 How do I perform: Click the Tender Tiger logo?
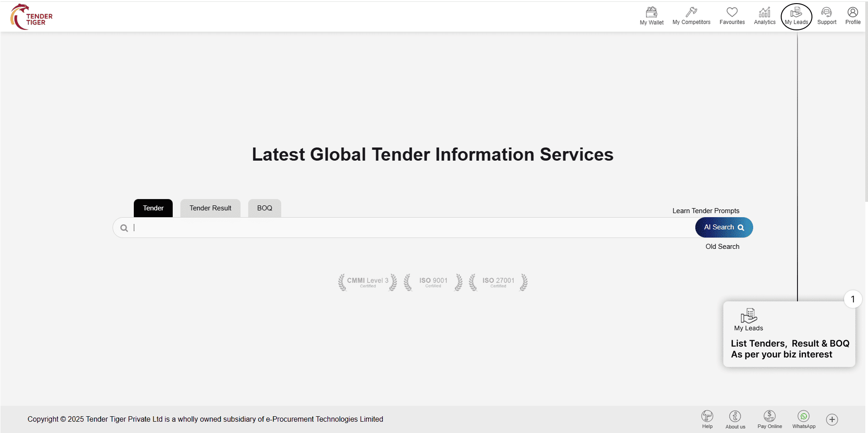31,17
